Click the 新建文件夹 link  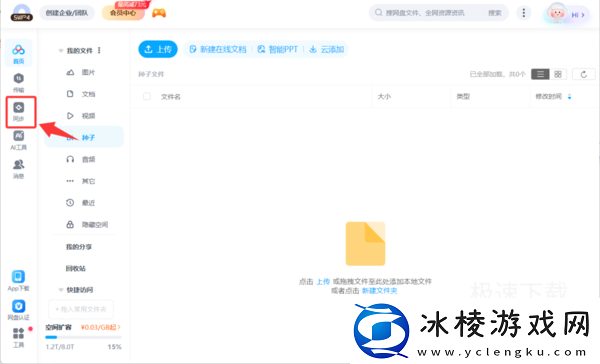(x=380, y=291)
